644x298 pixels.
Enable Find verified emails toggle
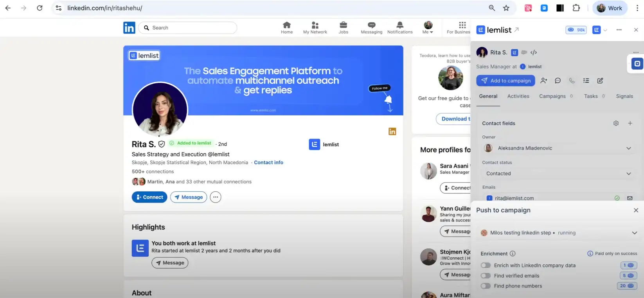coord(486,276)
